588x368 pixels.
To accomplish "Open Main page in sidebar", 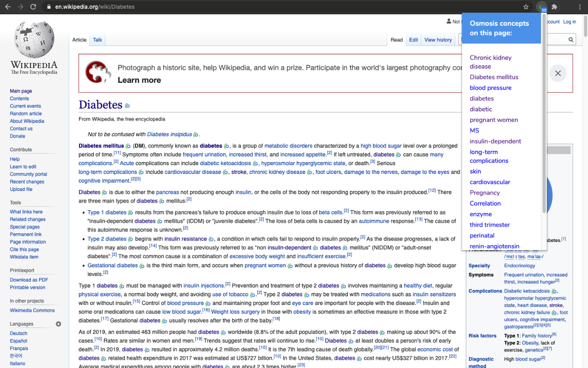I will pyautogui.click(x=21, y=91).
